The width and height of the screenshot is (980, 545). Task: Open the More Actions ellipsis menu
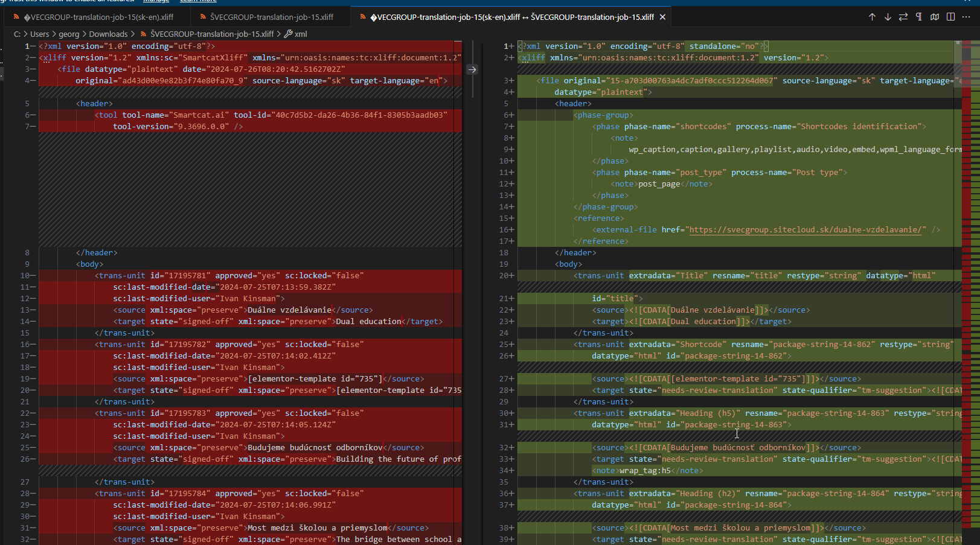pos(966,17)
